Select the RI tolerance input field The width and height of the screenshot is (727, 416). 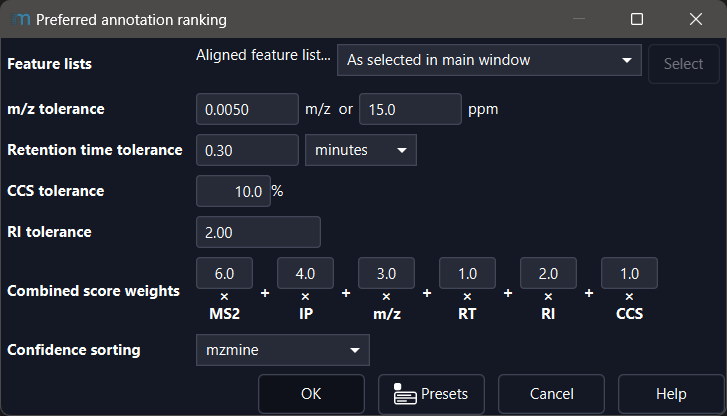tap(258, 232)
